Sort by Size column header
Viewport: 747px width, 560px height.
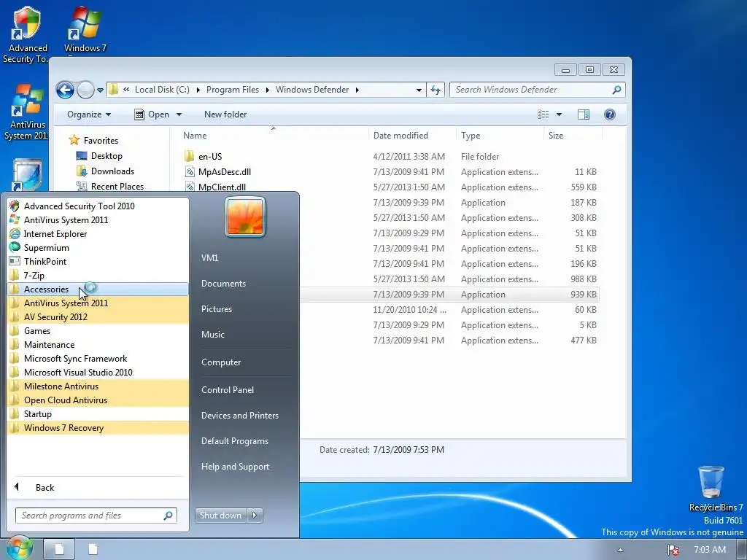pyautogui.click(x=573, y=135)
